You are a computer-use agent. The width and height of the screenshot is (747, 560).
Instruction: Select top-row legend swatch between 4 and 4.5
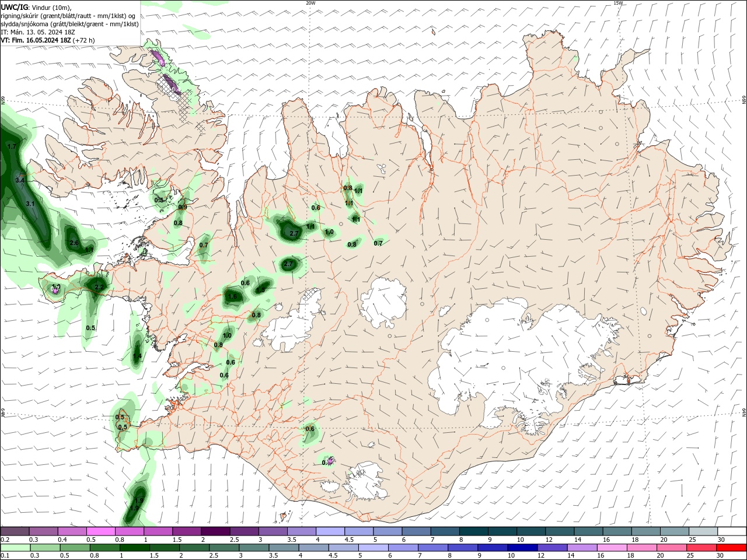tap(330, 531)
